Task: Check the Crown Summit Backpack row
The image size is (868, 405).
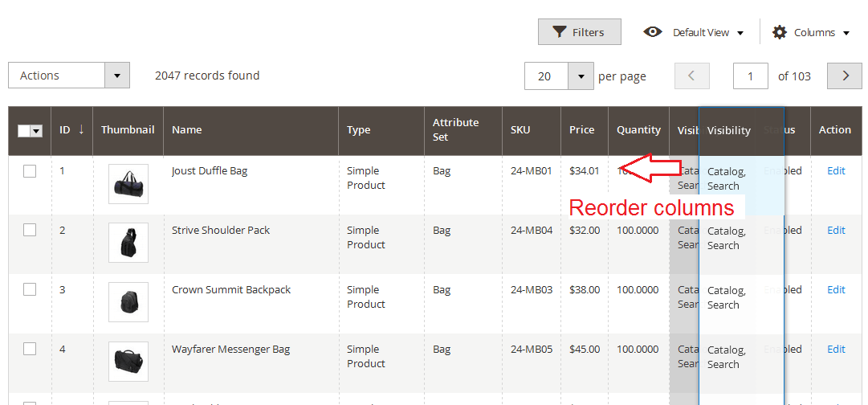Action: tap(30, 289)
